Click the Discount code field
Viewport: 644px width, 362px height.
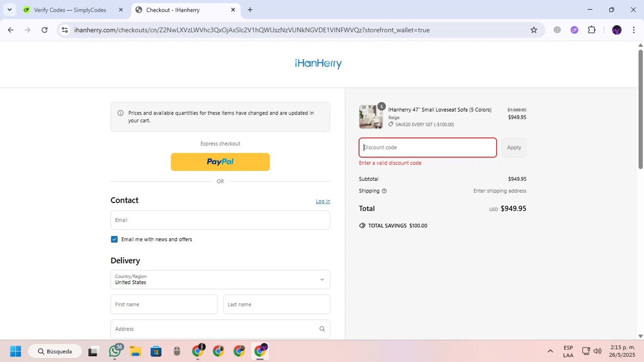[428, 147]
